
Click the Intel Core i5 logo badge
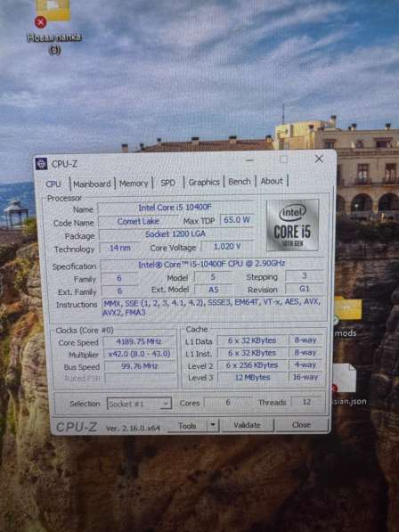click(292, 225)
